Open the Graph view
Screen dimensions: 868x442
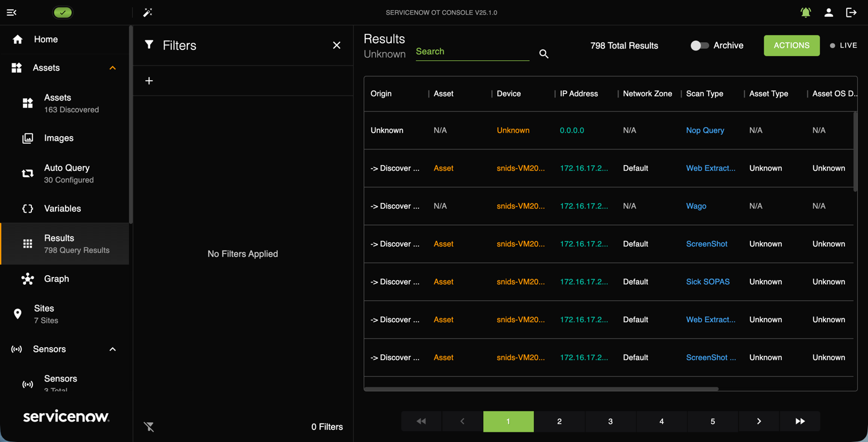[64, 279]
